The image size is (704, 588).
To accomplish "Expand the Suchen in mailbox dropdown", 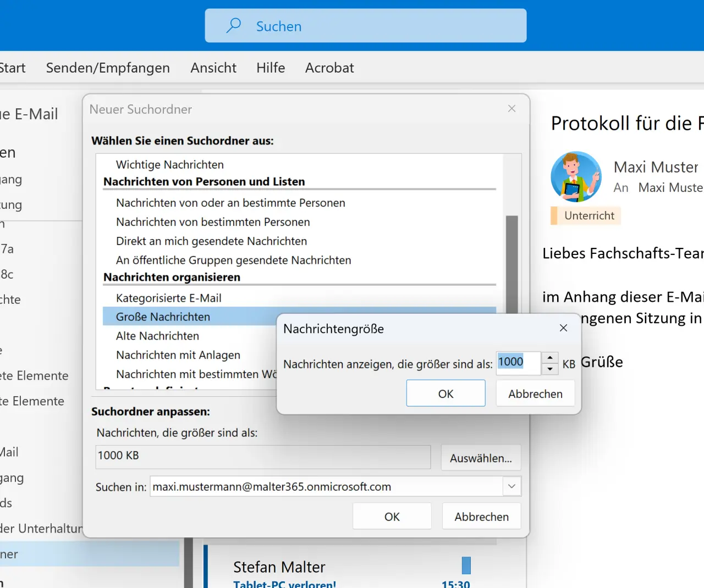I will (x=512, y=486).
